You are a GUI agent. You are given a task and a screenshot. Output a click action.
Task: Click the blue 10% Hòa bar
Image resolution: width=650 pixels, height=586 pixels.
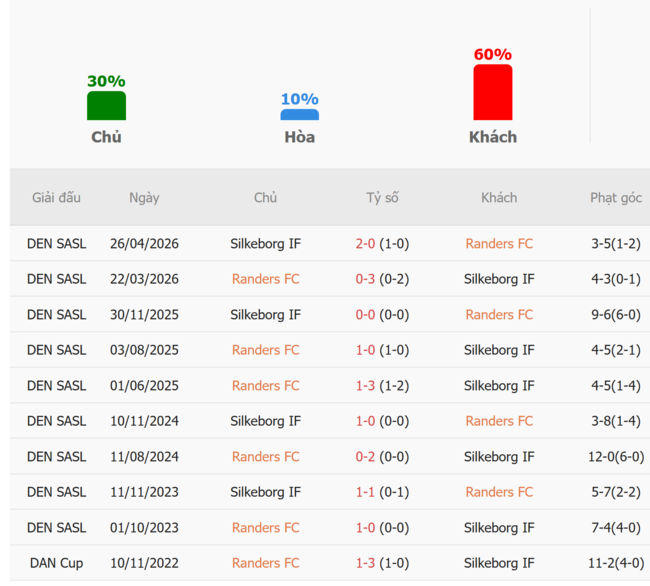(x=299, y=115)
